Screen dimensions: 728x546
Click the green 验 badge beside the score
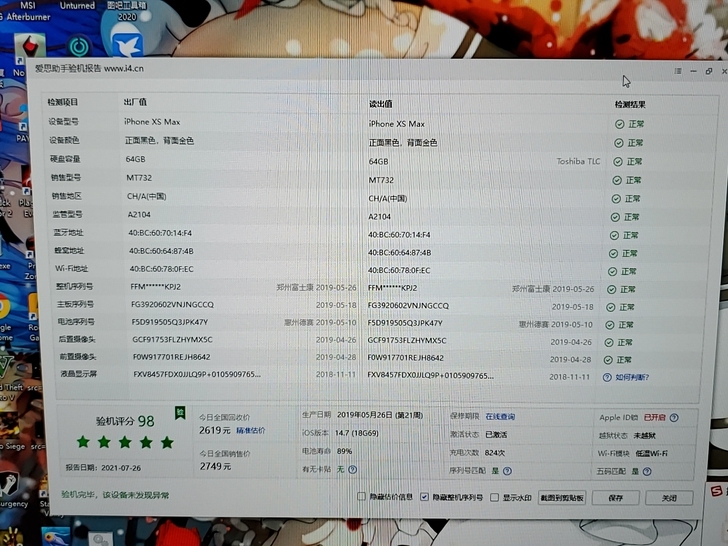[180, 412]
